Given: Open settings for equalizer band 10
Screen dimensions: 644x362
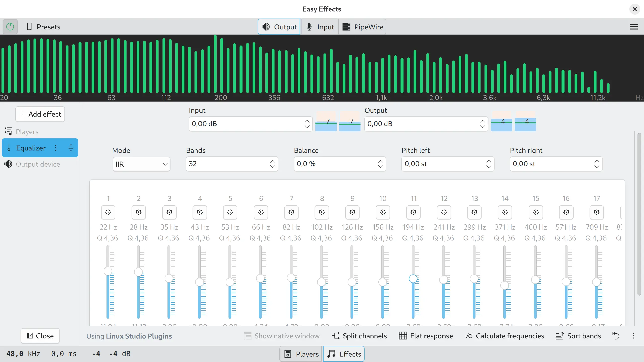Looking at the screenshot, I should [382, 212].
